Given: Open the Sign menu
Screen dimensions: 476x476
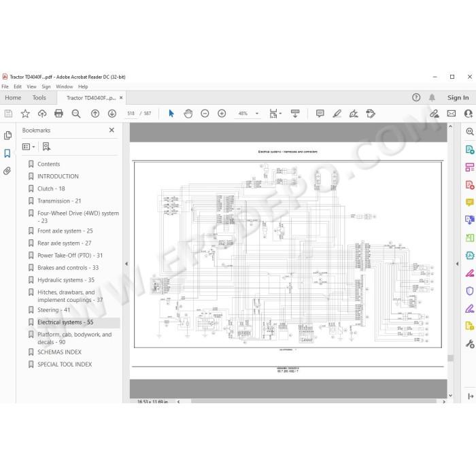Looking at the screenshot, I should (x=46, y=86).
